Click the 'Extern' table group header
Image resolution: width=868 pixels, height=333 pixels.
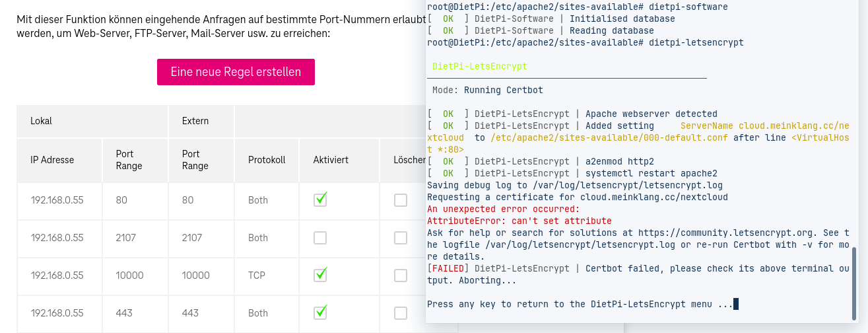(x=195, y=121)
